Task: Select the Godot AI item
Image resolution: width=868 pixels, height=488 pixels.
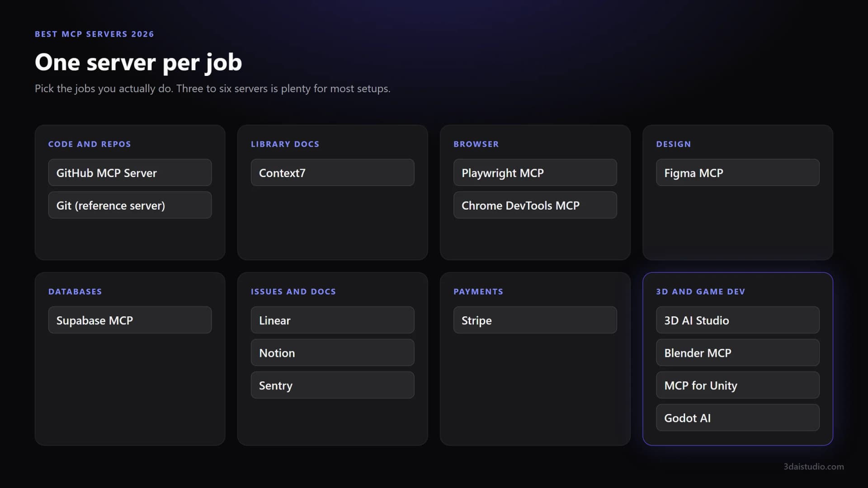Action: click(737, 418)
